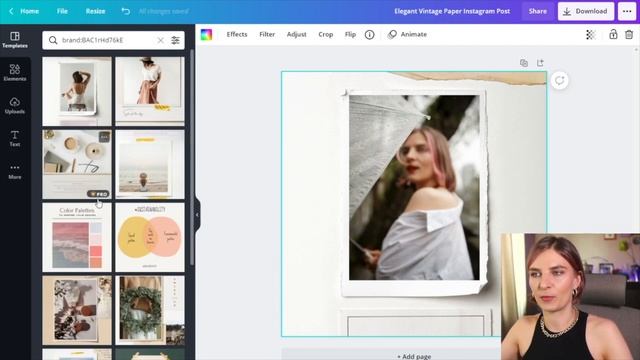Choose the Venn diagram circles template
Screen dimensions: 640x360
point(150,238)
